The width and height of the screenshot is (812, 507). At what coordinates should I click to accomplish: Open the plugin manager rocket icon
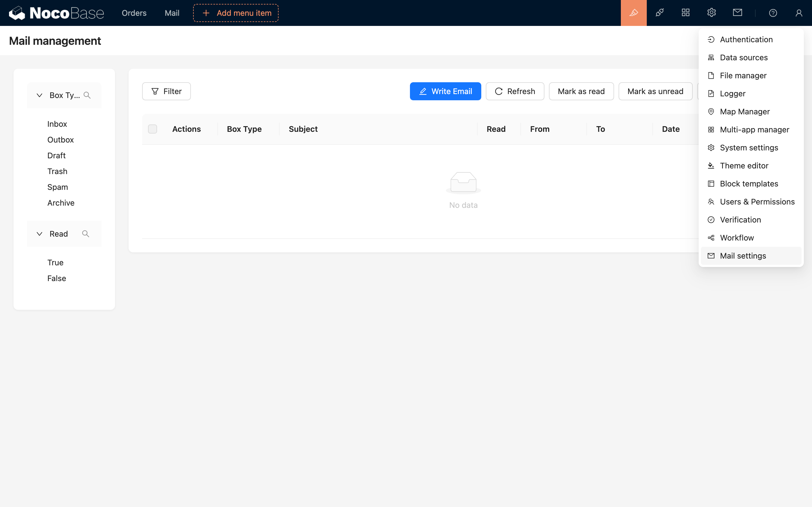tap(659, 13)
